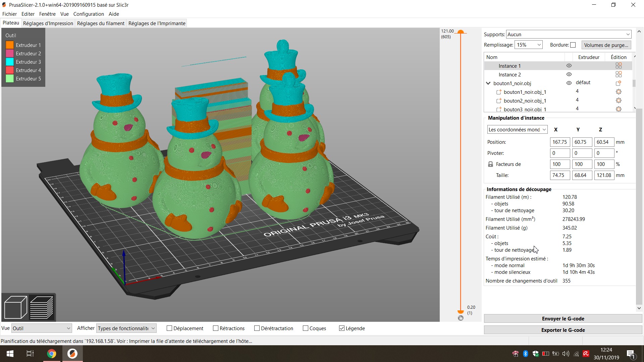The width and height of the screenshot is (644, 362).
Task: Uncheck the Légende checkbox
Action: 342,328
